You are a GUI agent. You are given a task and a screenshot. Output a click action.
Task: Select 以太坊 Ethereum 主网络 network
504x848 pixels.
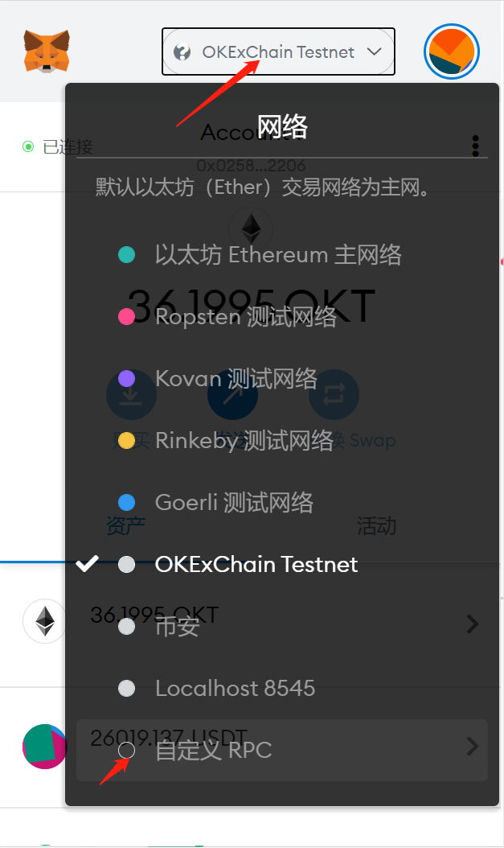(x=277, y=255)
